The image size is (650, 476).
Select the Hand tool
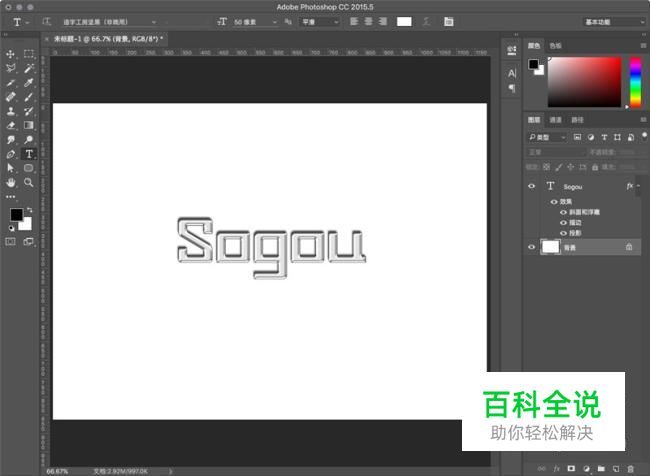(11, 182)
